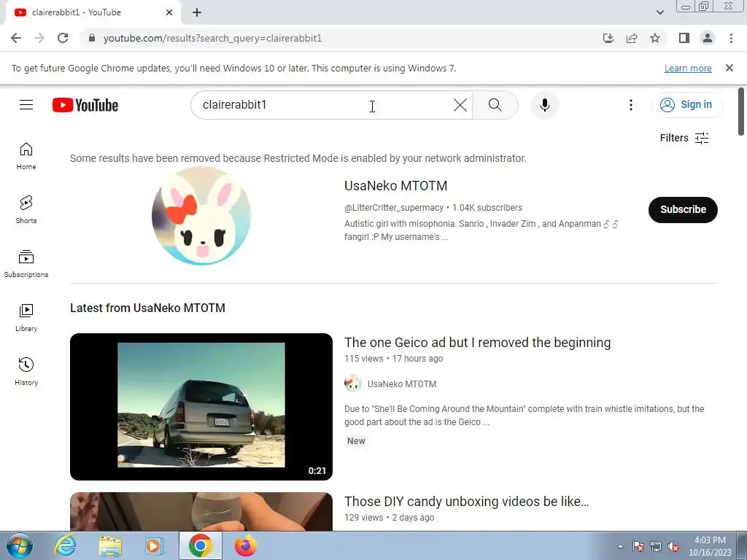Play the DIY candy unboxing video thumbnail
This screenshot has height=560, width=747.
coord(201,511)
